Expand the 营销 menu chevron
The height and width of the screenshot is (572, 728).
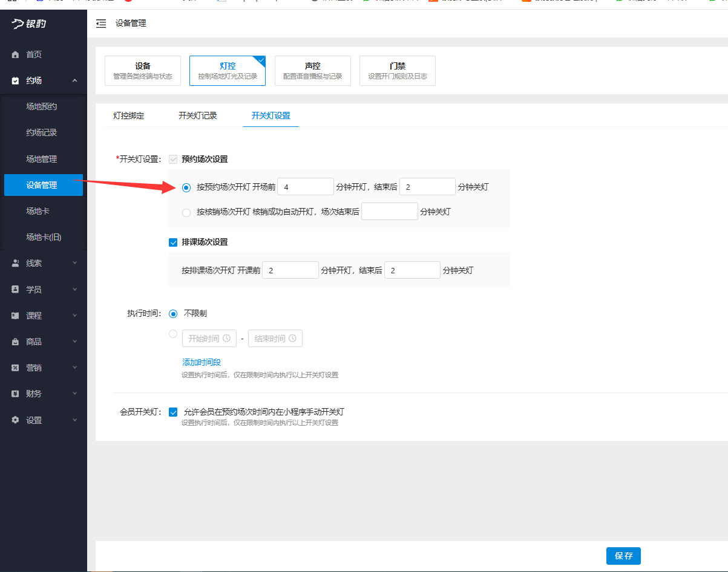point(75,367)
